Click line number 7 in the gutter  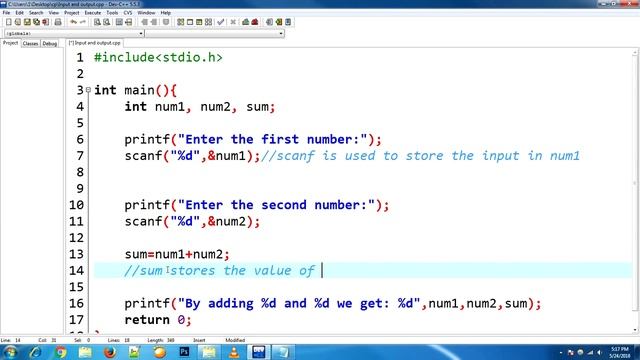click(80, 156)
